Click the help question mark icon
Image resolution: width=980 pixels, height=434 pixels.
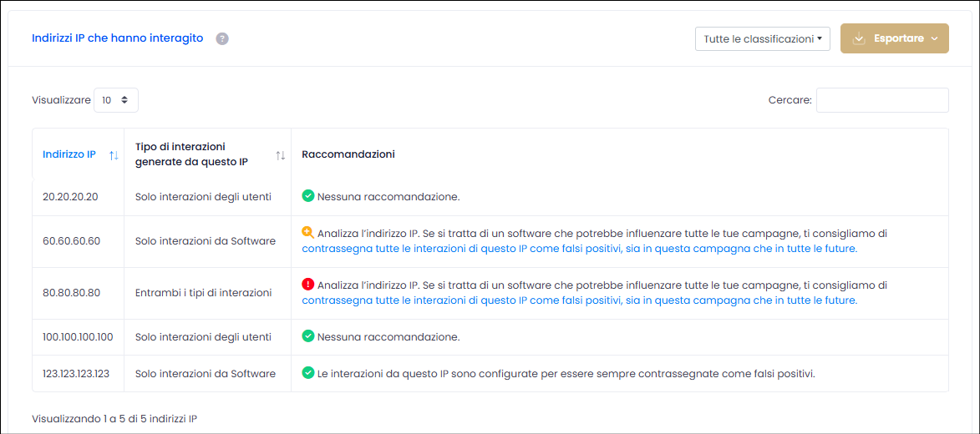click(x=222, y=38)
